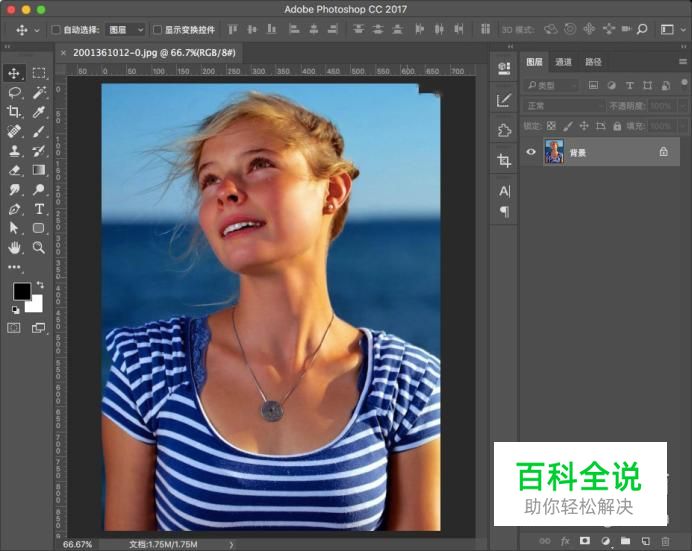Open the 图层 auto-select target dropdown
This screenshot has height=551, width=692.
(x=125, y=30)
